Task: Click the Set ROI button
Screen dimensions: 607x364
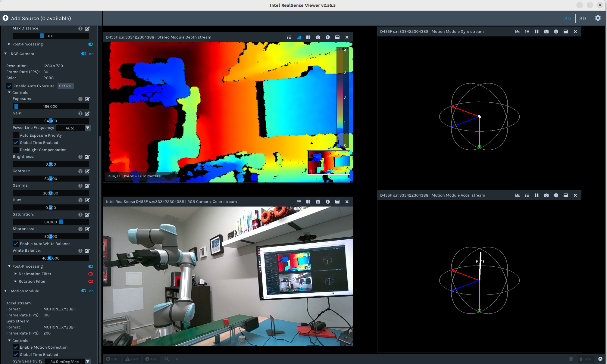Action: point(66,86)
